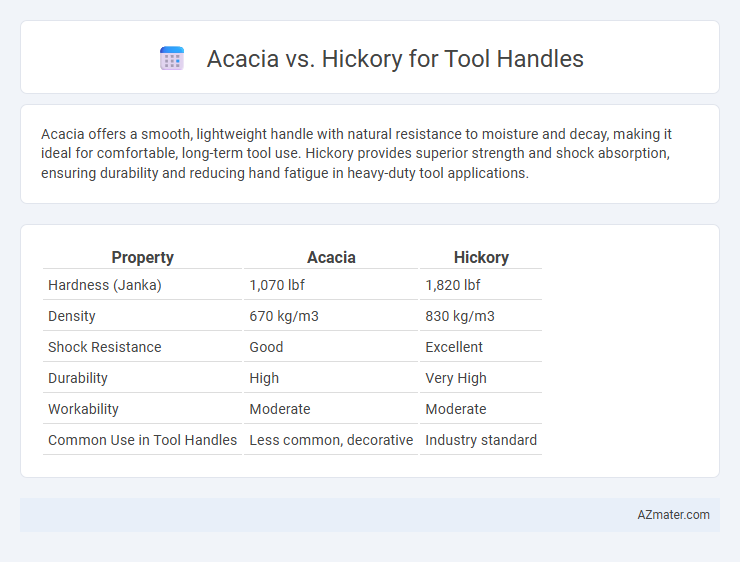Screen dimensions: 740x562
Task: Select the 'Hickory' column header
Action: pos(481,258)
